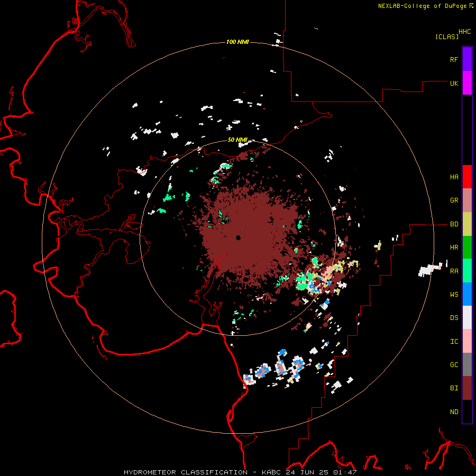Pick the blue WS legend swatch
476x476 pixels.
click(x=467, y=294)
